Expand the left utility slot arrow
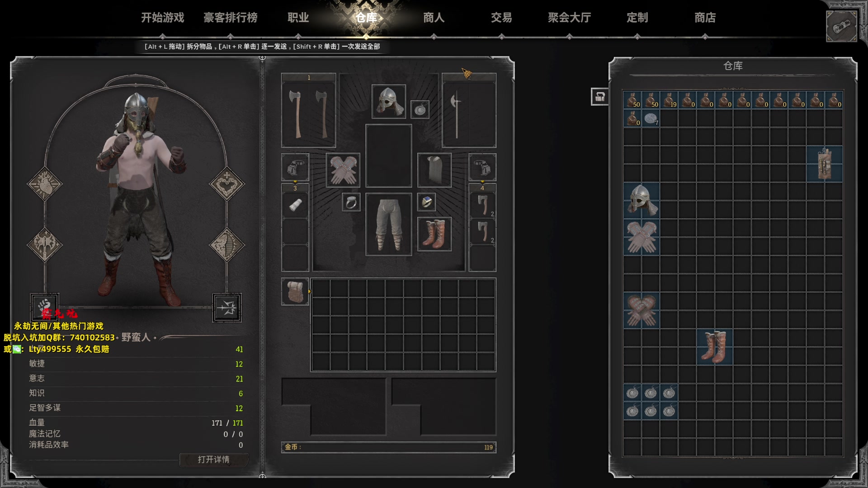 point(295,182)
